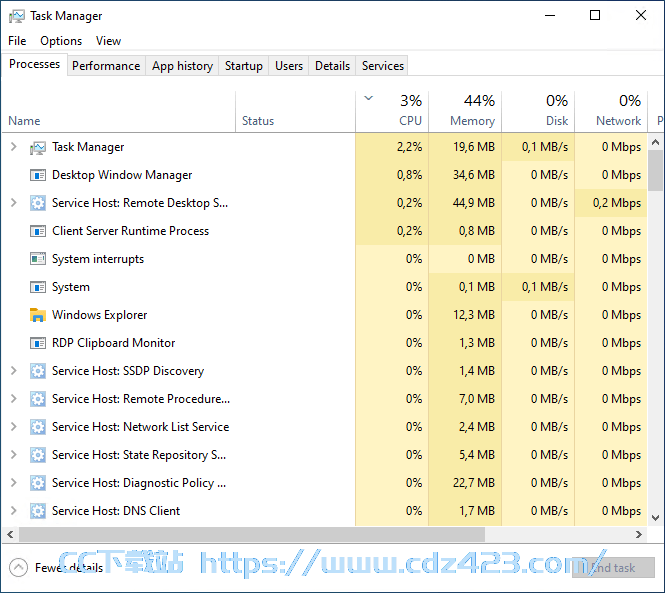The height and width of the screenshot is (593, 665).
Task: Open the View menu
Action: pyautogui.click(x=108, y=41)
